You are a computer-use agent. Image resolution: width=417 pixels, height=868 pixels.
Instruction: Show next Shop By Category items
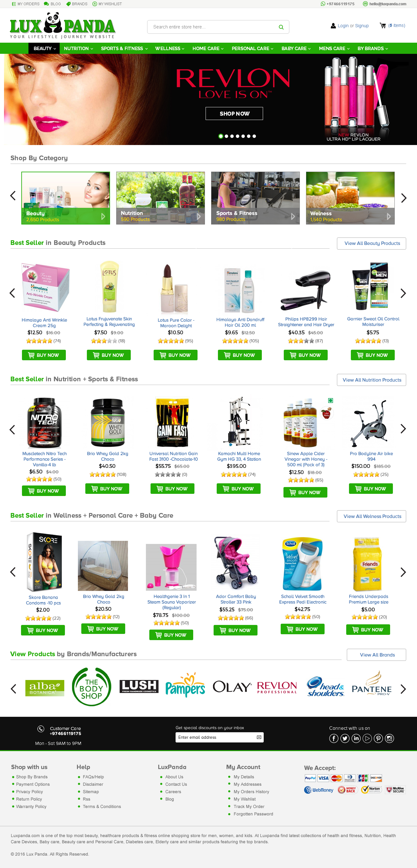(x=403, y=198)
